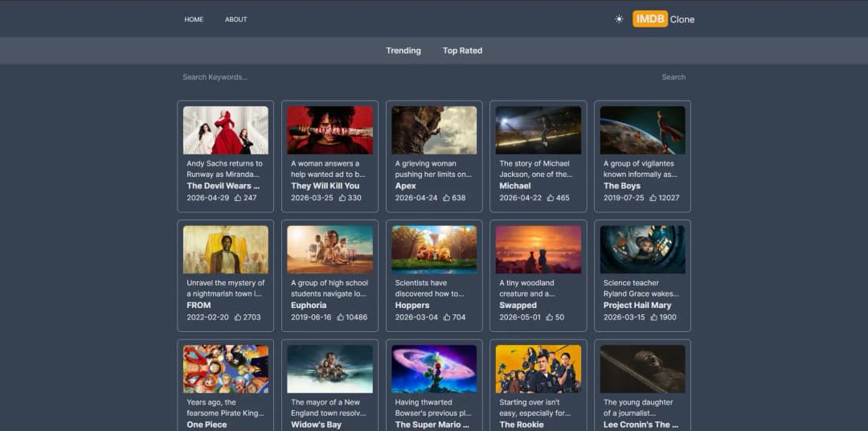Screen dimensions: 868x431
Task: Click the thumbs-up icon on The Devil Wears card
Action: (x=238, y=198)
